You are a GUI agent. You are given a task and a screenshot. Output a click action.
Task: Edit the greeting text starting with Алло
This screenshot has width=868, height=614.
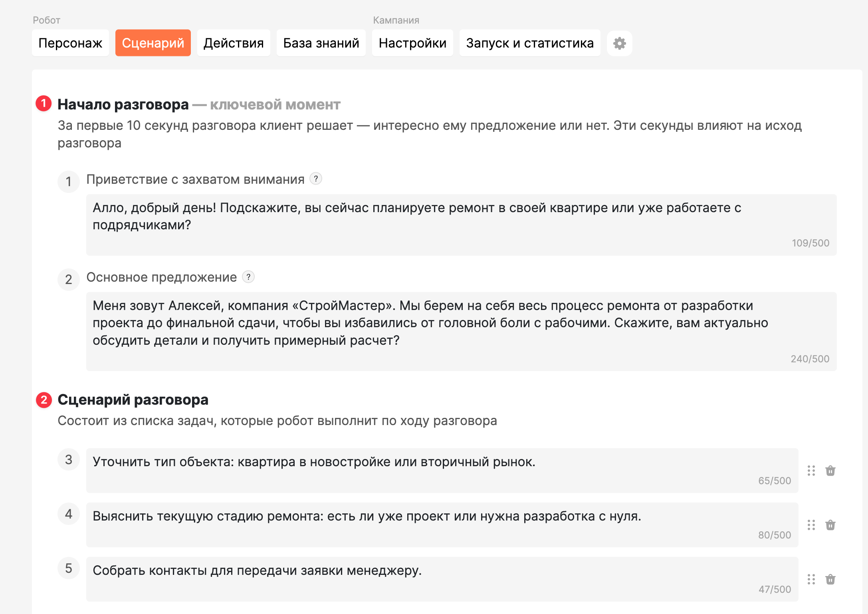pyautogui.click(x=461, y=225)
